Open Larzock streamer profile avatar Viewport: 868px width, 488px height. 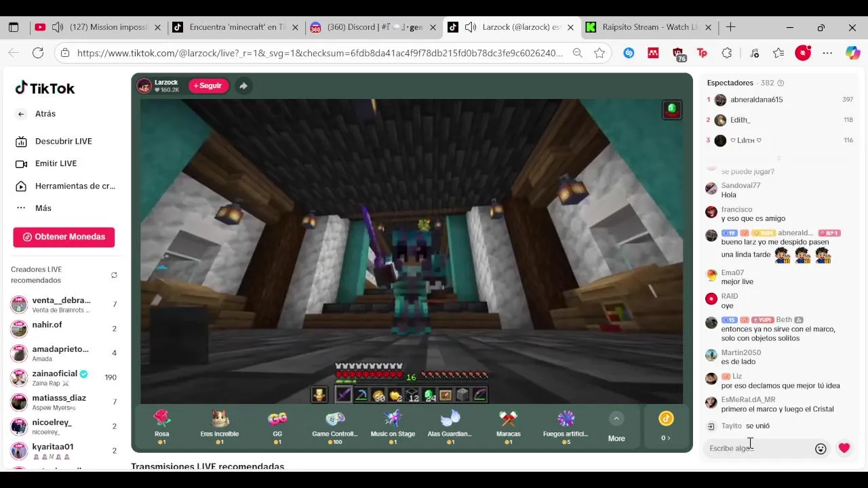pyautogui.click(x=144, y=86)
